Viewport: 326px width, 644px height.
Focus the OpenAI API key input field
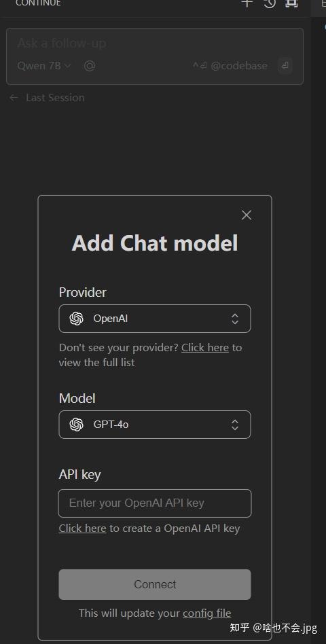(x=155, y=503)
